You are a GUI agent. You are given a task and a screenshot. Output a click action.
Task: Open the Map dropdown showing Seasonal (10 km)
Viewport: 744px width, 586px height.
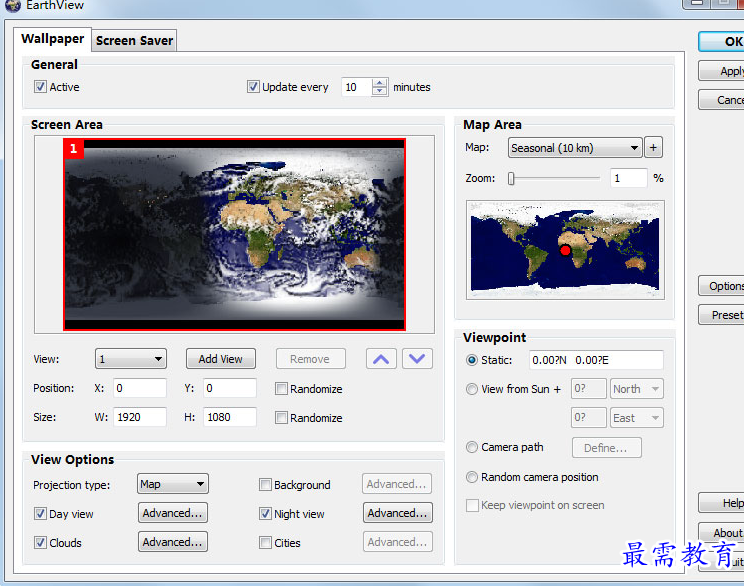575,148
